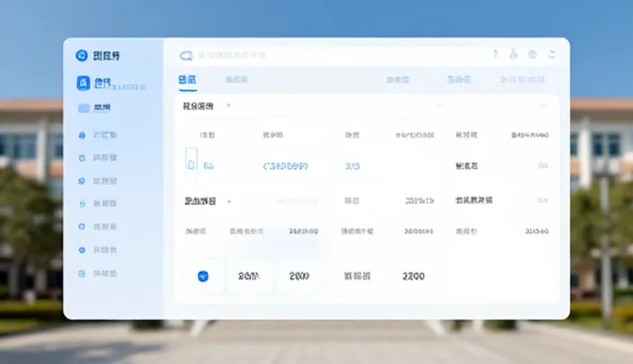Click the circular icon next to the person icon
The width and height of the screenshot is (633, 364).
pos(532,54)
